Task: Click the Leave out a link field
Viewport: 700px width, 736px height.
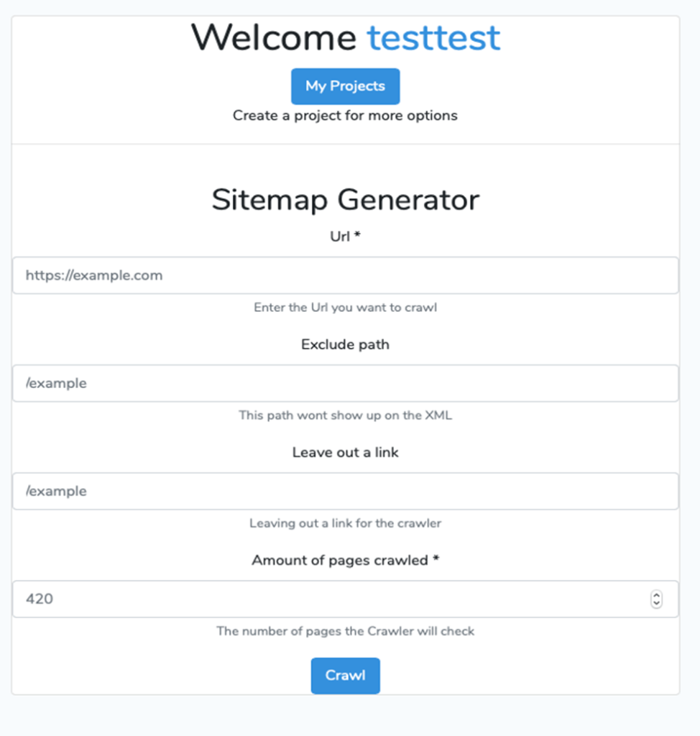Action: pyautogui.click(x=345, y=491)
